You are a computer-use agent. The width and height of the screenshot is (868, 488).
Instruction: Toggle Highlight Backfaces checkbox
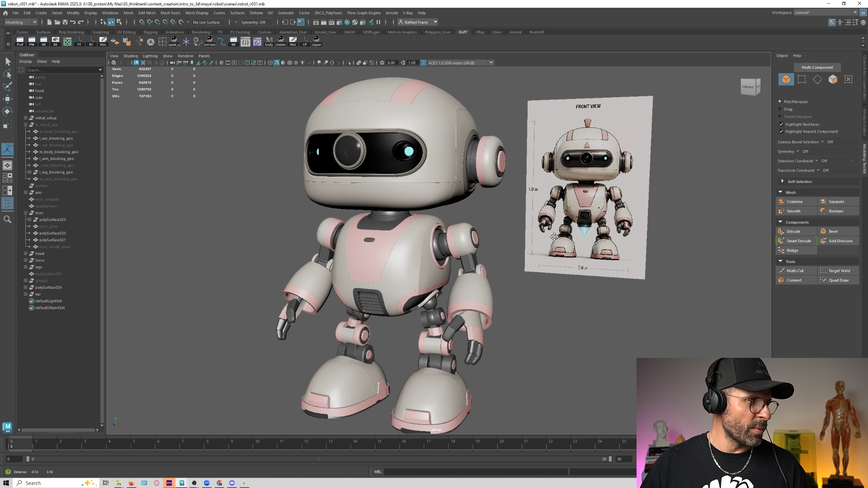click(781, 124)
